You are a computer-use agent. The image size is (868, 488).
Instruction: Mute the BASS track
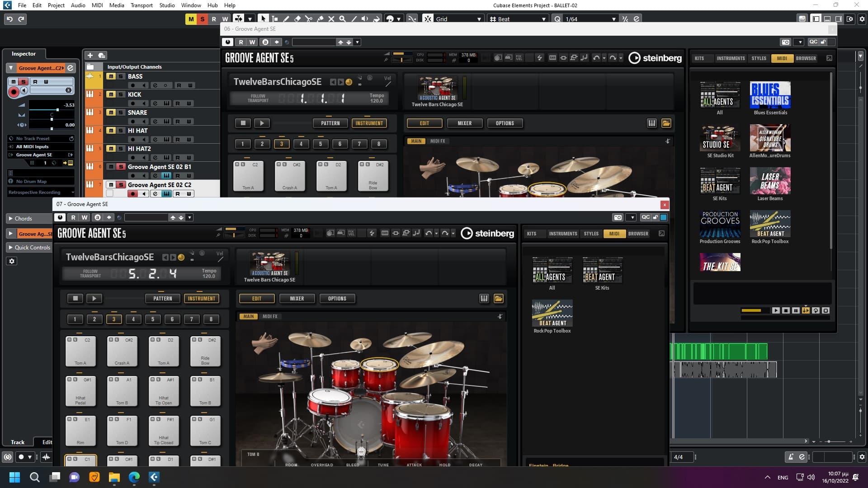tap(111, 76)
